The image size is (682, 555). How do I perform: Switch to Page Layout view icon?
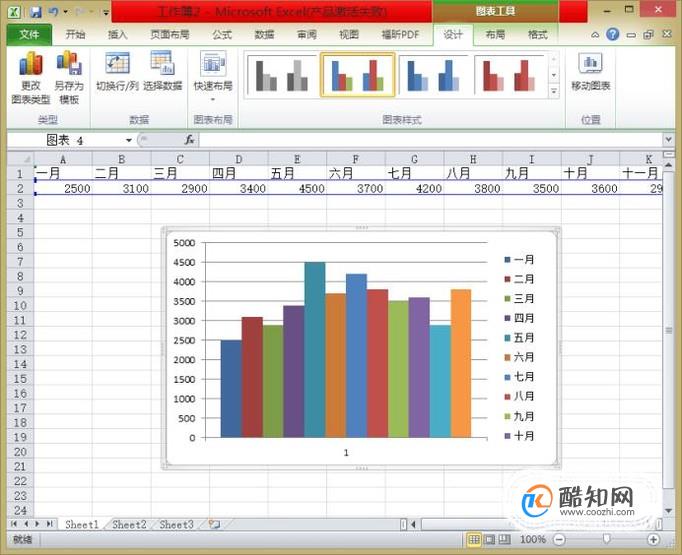tap(489, 540)
